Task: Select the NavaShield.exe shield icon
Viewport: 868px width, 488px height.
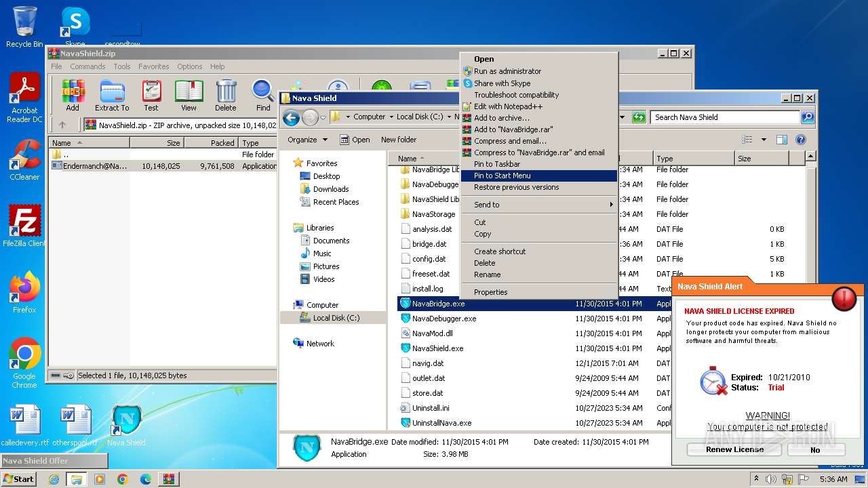Action: point(406,348)
